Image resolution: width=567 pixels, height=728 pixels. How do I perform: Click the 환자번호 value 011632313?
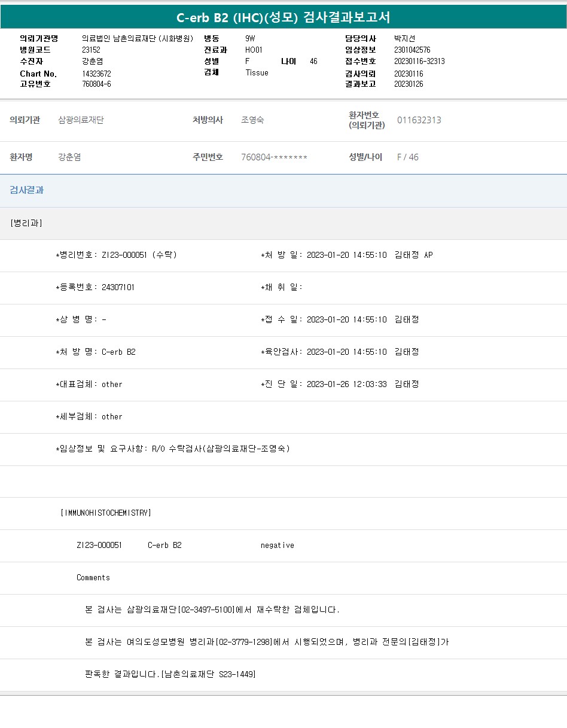click(419, 120)
